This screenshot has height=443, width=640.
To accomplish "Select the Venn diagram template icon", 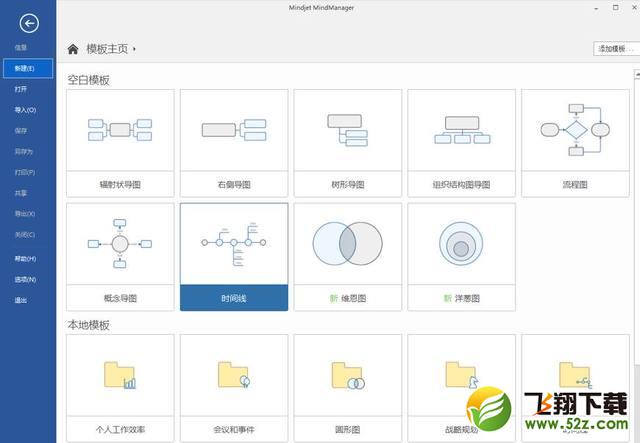I will click(348, 244).
